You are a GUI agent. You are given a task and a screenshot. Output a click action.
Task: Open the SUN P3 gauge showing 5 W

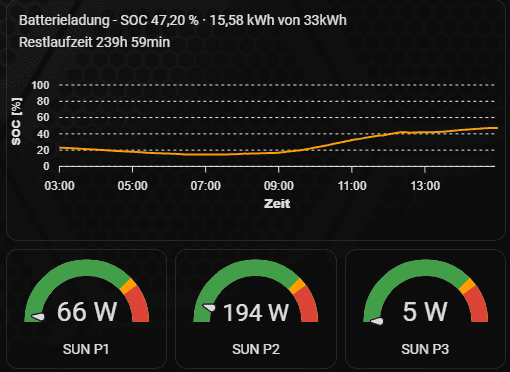(x=425, y=309)
